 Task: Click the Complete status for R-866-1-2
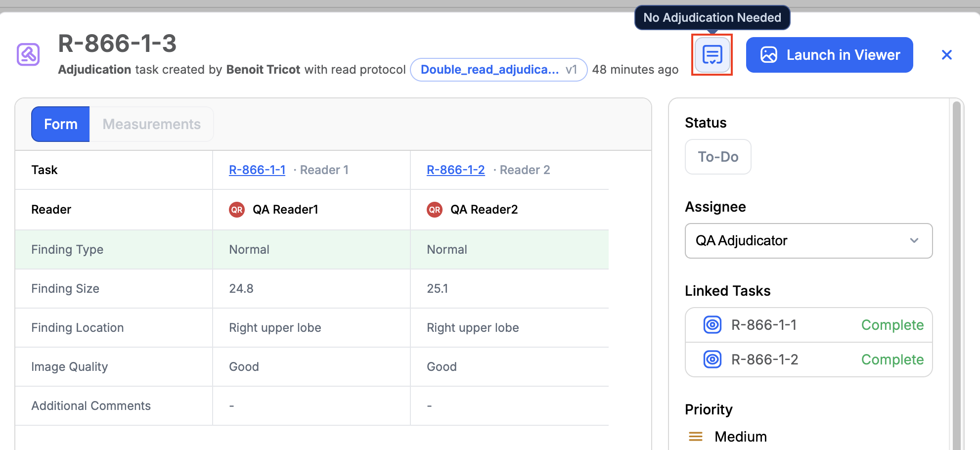(x=892, y=360)
